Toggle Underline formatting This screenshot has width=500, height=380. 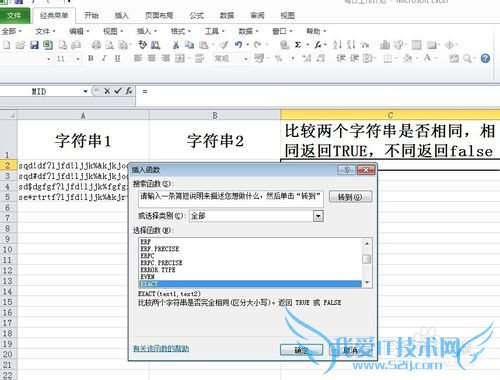[117, 58]
